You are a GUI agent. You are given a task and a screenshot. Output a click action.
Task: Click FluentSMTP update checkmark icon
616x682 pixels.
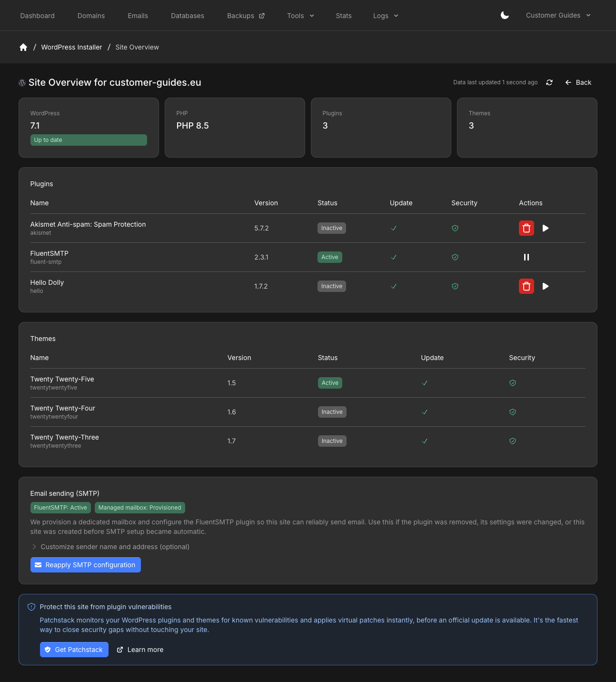pyautogui.click(x=394, y=257)
